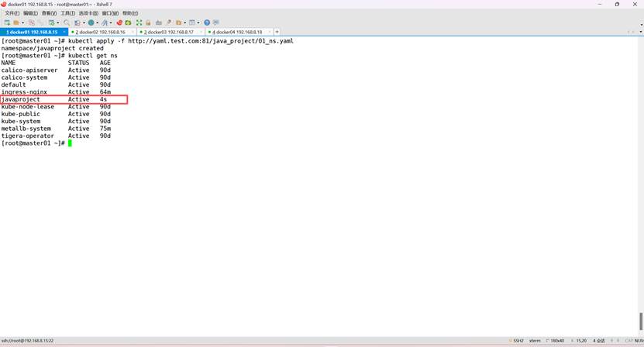
Task: Click ssh://root@192.168.8.15:22 in status bar
Action: coord(28,341)
